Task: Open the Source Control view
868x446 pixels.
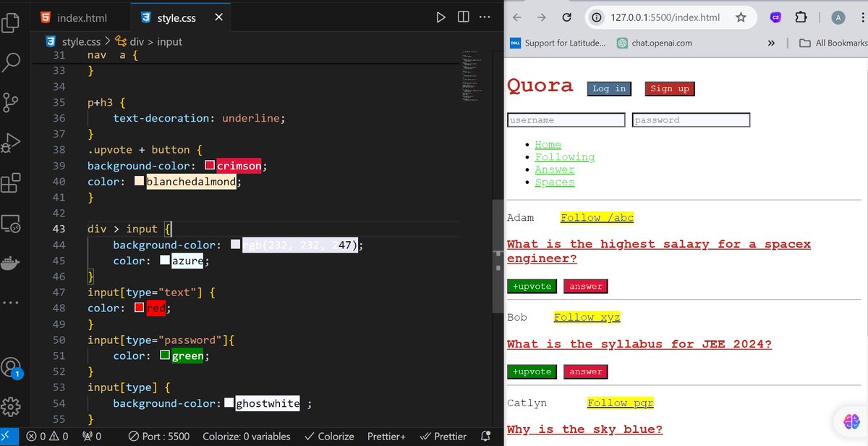Action: pos(11,102)
